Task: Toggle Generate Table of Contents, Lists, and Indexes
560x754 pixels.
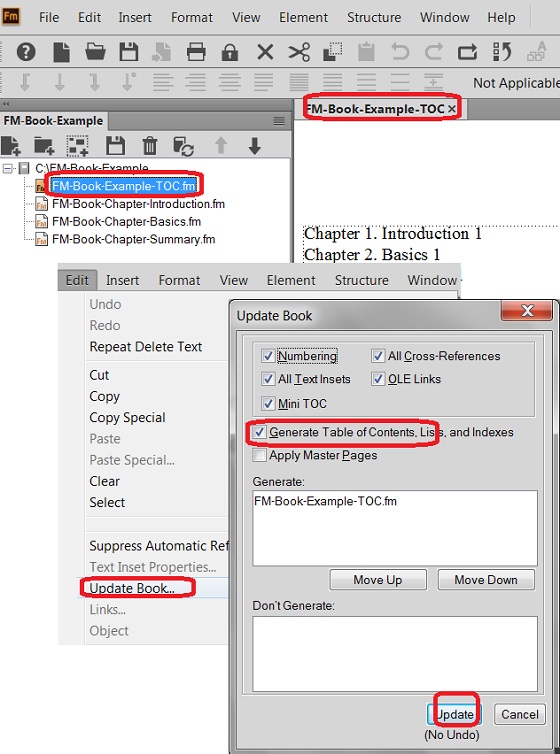Action: [x=259, y=432]
